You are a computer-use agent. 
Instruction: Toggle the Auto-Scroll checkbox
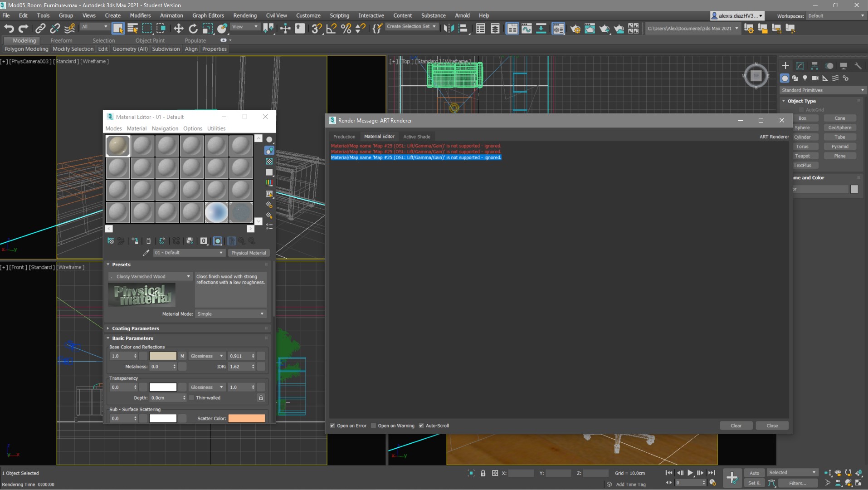click(421, 426)
